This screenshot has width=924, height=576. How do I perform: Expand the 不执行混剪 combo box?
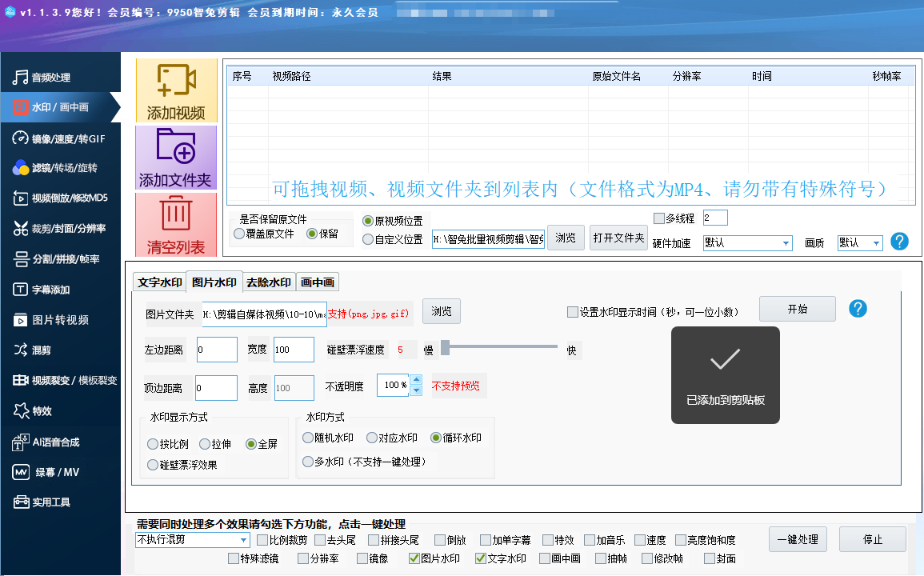click(243, 541)
